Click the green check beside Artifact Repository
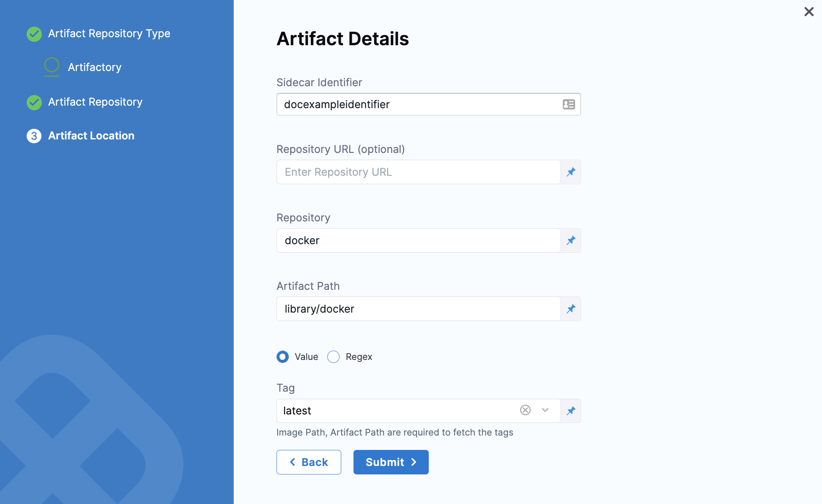The width and height of the screenshot is (822, 504). point(34,102)
